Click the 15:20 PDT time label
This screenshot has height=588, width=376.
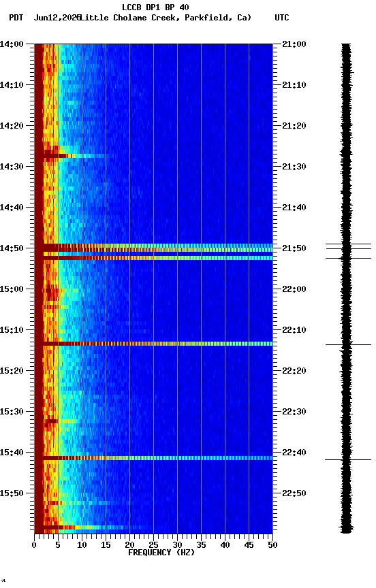(x=12, y=371)
